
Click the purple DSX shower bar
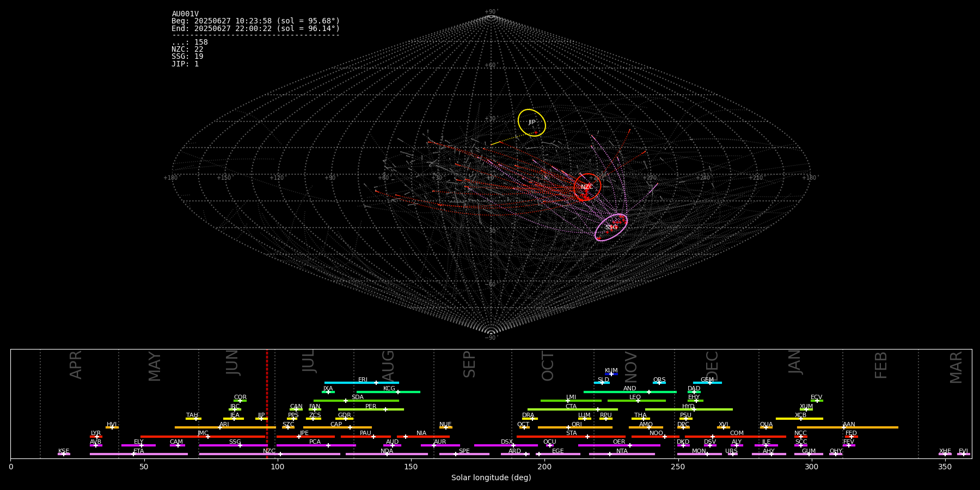[506, 445]
